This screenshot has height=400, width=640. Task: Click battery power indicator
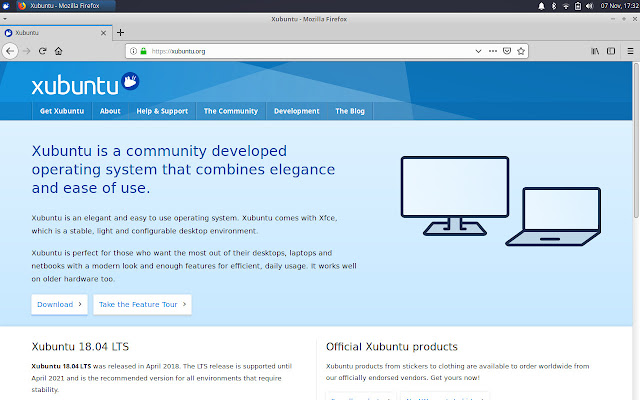(578, 6)
